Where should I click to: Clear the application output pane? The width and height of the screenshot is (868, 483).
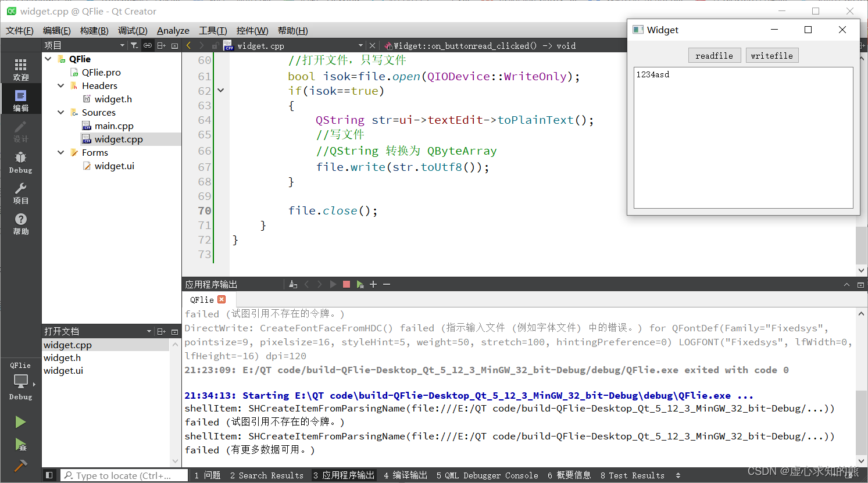[x=293, y=284]
